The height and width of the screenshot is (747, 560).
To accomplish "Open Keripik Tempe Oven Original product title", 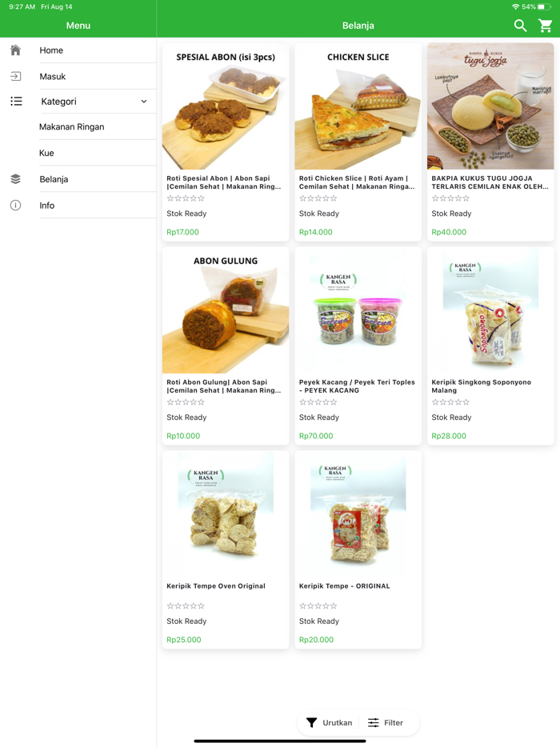I will 216,586.
